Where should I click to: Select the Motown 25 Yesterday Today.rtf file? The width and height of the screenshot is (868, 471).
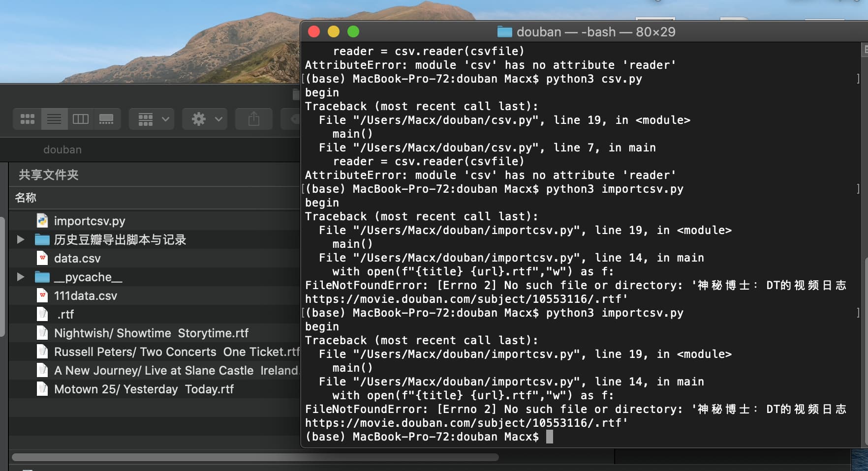(x=144, y=389)
